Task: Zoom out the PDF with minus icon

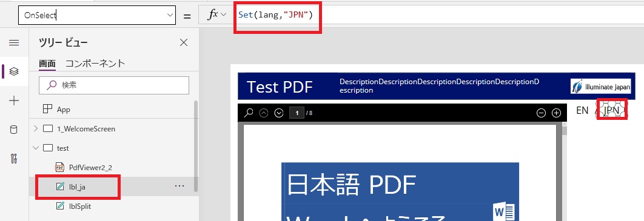Action: (x=542, y=113)
